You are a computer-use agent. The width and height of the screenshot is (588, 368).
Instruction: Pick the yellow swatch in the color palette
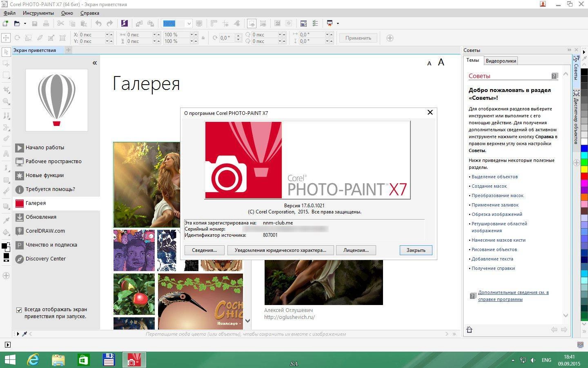[x=584, y=170]
